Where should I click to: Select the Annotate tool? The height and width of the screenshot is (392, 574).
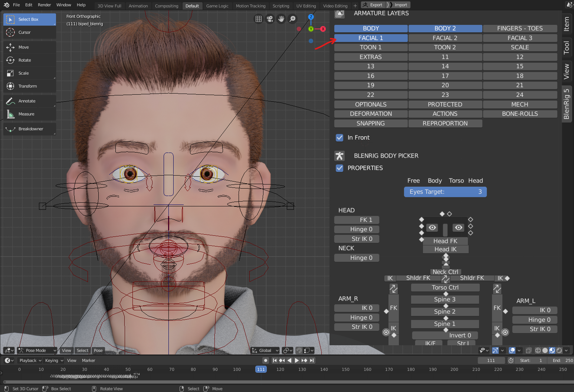[27, 101]
